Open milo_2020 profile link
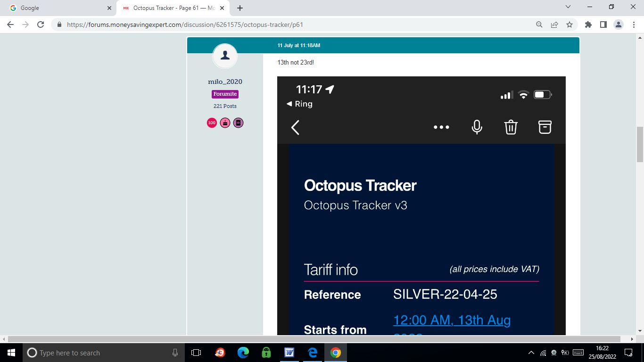The width and height of the screenshot is (644, 362). click(225, 82)
